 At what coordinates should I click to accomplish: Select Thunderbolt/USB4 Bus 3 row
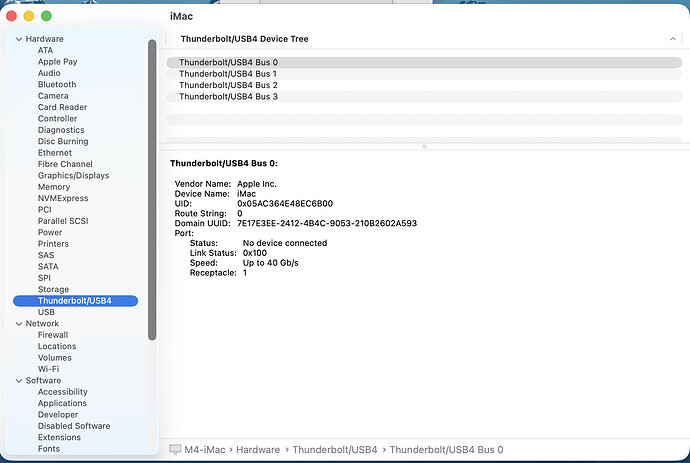click(x=424, y=97)
